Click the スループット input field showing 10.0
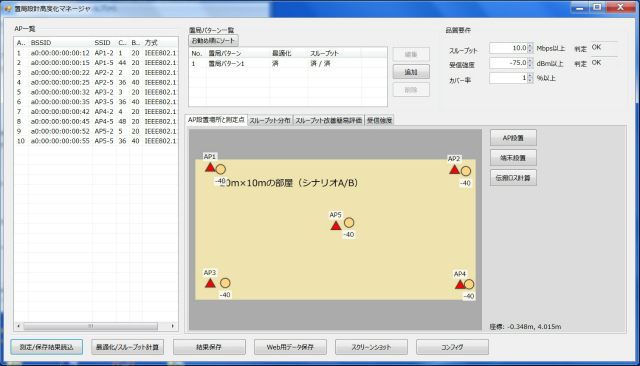This screenshot has height=366, width=640. click(x=509, y=48)
